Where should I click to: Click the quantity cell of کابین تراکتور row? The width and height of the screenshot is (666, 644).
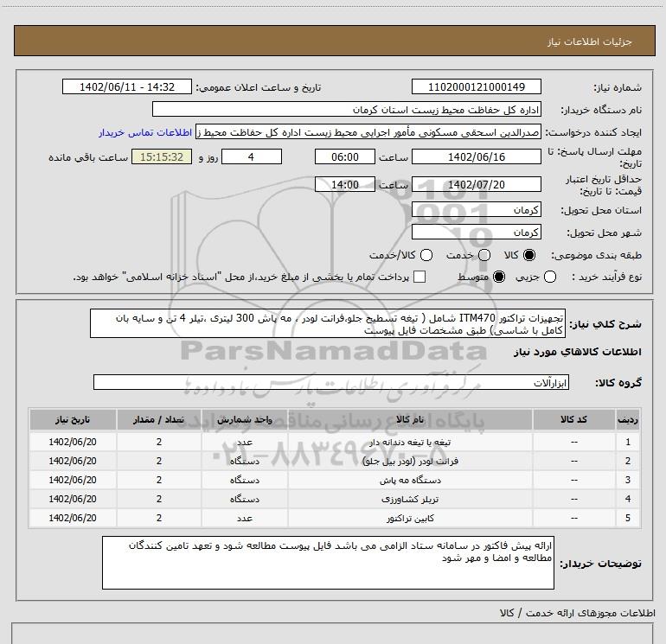pyautogui.click(x=159, y=519)
